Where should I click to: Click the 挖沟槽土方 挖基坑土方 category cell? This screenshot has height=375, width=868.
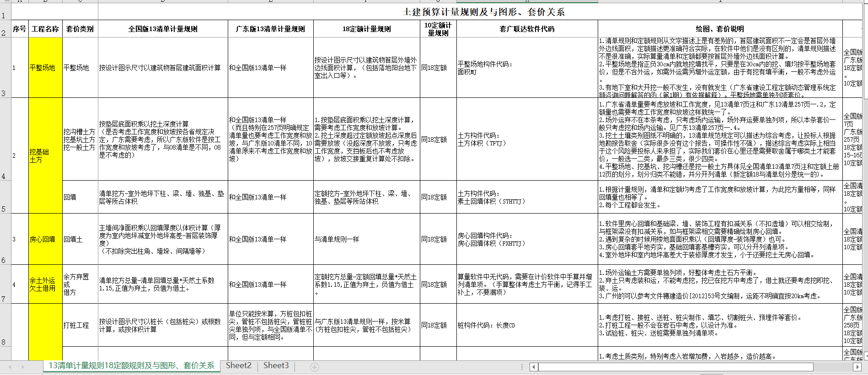tap(80, 139)
